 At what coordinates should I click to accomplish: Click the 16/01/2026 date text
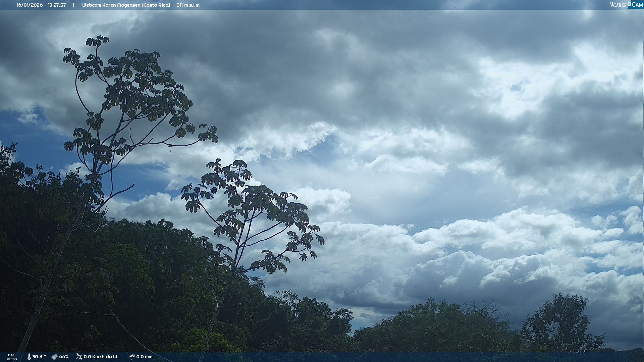29,5
